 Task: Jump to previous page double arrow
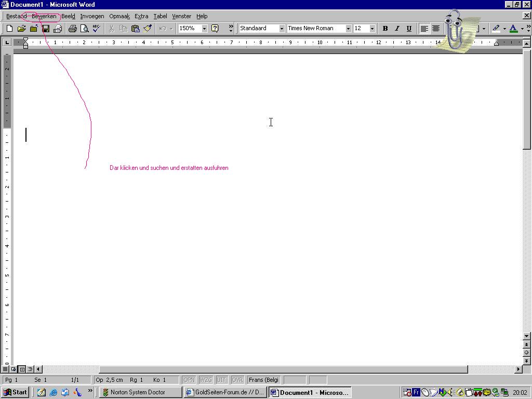click(526, 345)
